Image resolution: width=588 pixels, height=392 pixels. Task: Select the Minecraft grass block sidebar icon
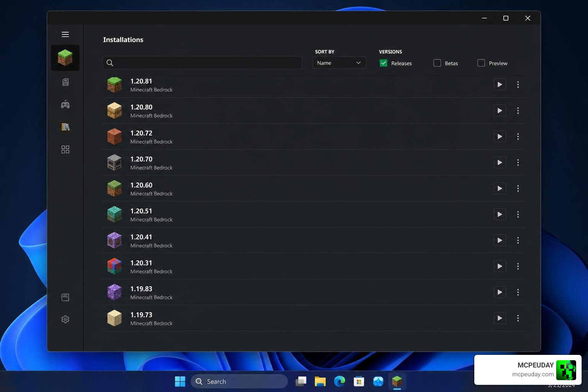[65, 58]
